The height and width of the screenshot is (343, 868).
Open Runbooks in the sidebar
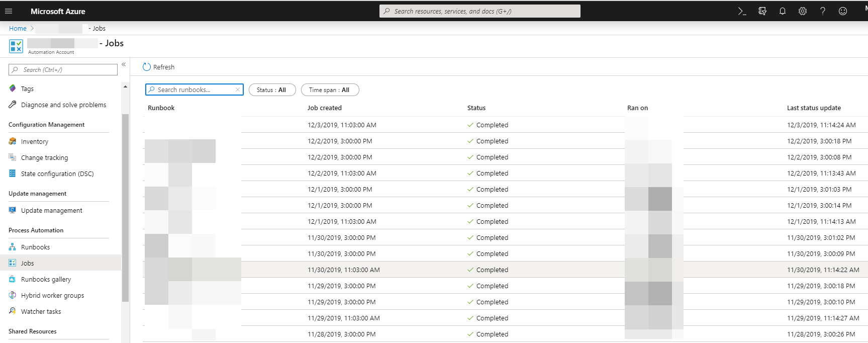[x=35, y=247]
